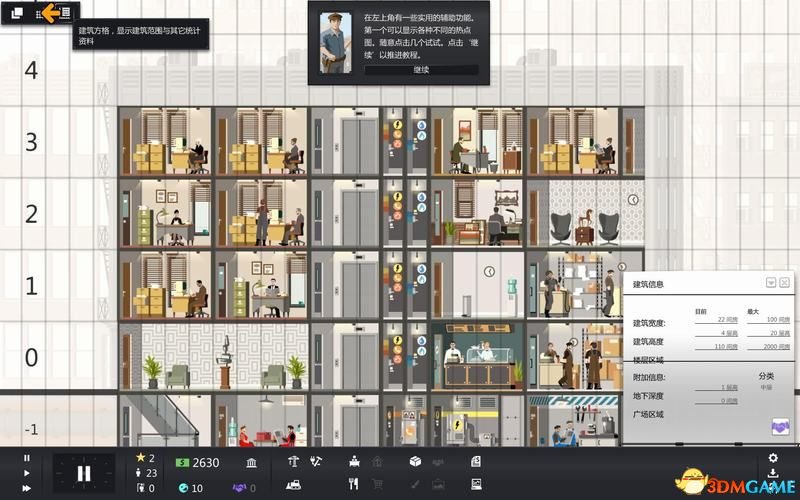Click the green money balance 2630
Image resolution: width=800 pixels, height=500 pixels.
click(x=197, y=462)
